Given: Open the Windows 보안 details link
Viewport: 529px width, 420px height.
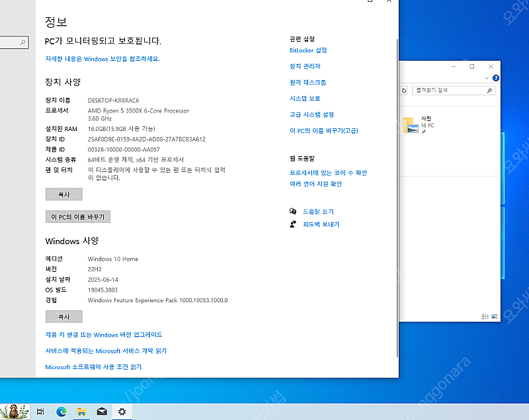Looking at the screenshot, I should coord(102,59).
